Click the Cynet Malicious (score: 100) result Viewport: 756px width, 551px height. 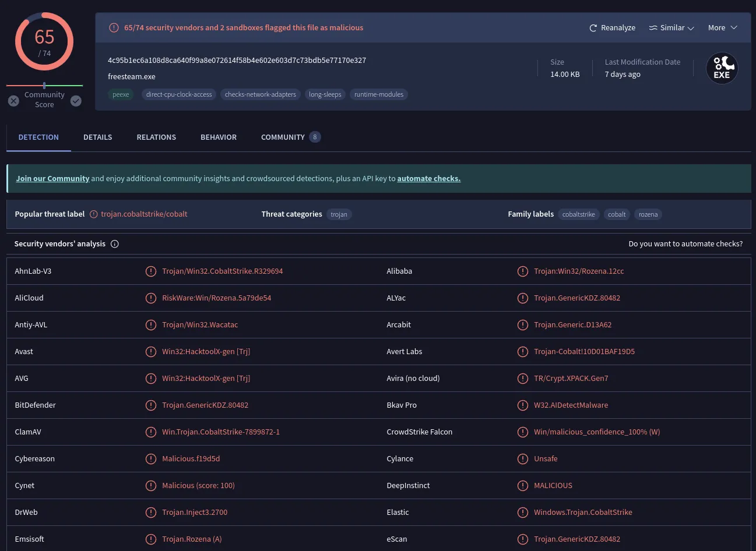point(198,486)
